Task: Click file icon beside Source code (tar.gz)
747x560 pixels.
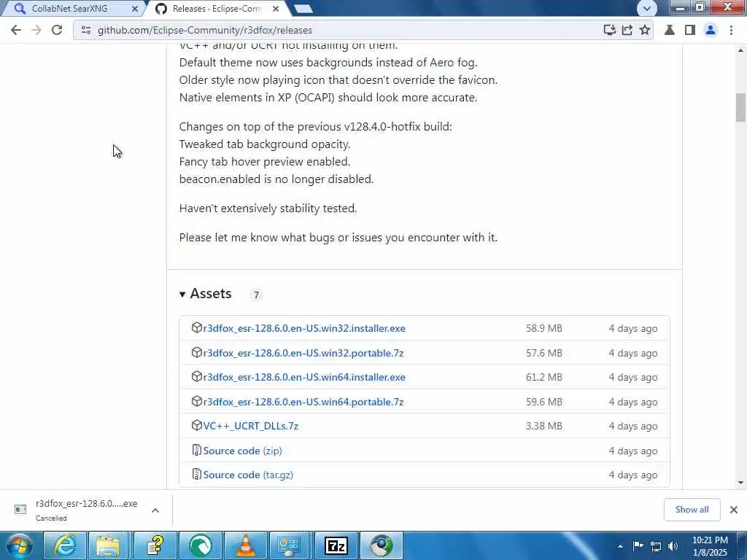Action: (197, 474)
